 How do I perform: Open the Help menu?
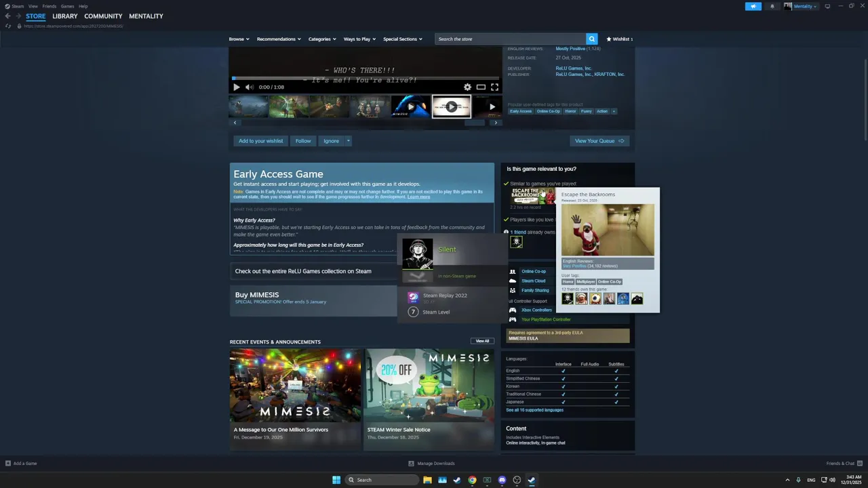pyautogui.click(x=83, y=6)
